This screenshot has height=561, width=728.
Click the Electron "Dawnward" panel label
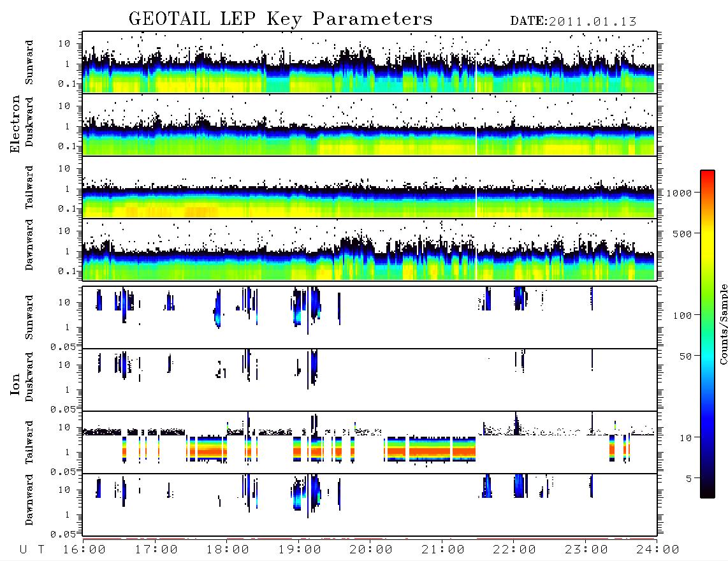tap(29, 245)
